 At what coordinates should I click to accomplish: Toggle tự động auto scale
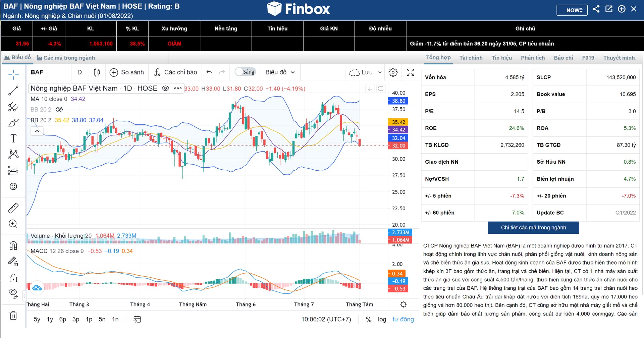(x=403, y=319)
